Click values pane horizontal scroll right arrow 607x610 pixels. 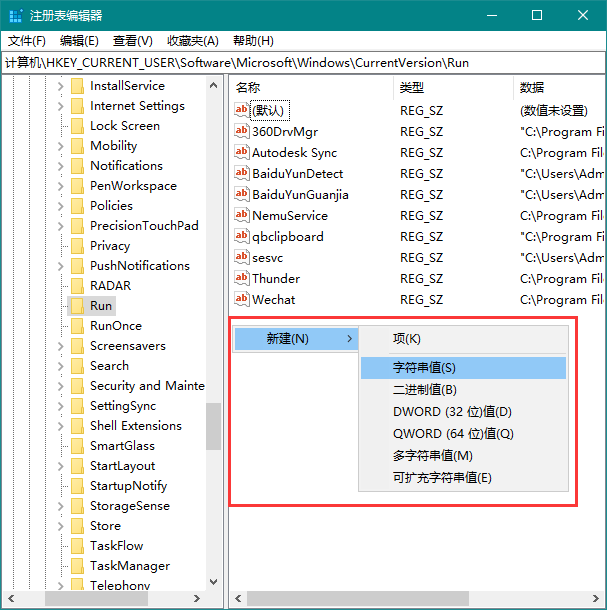point(596,598)
